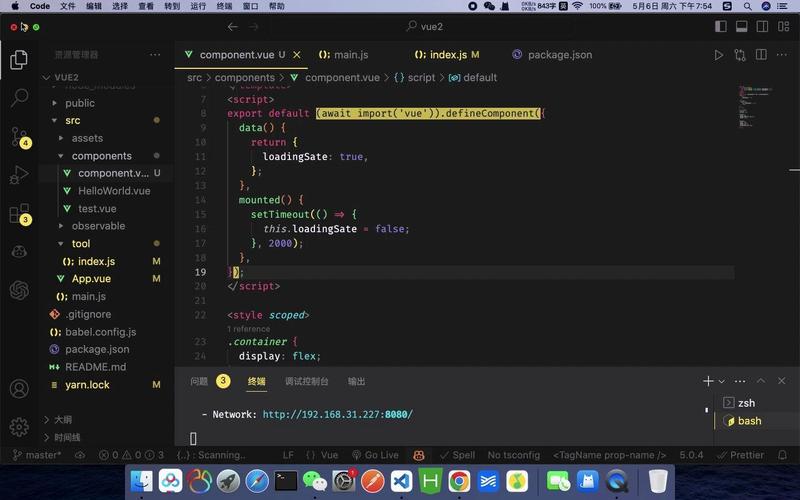Open HelloWorld.vue in the file tree
This screenshot has height=500, width=800.
pyautogui.click(x=114, y=191)
